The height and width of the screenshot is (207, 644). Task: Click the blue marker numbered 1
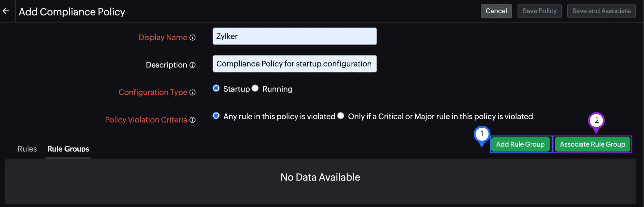coord(482,134)
